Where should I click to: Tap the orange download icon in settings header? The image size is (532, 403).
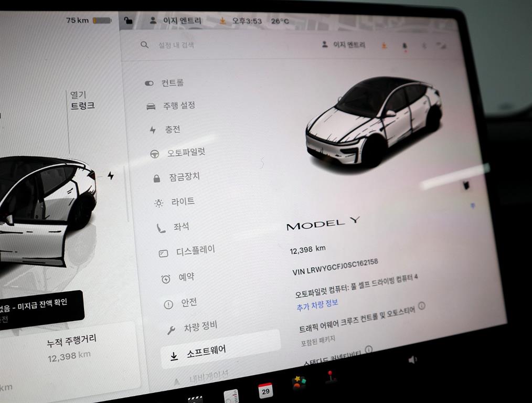click(x=384, y=45)
